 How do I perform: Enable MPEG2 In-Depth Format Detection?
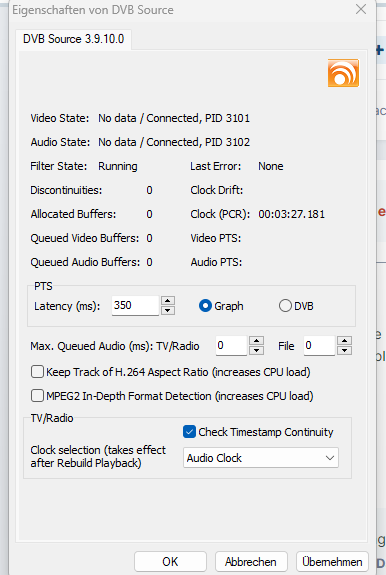37,396
